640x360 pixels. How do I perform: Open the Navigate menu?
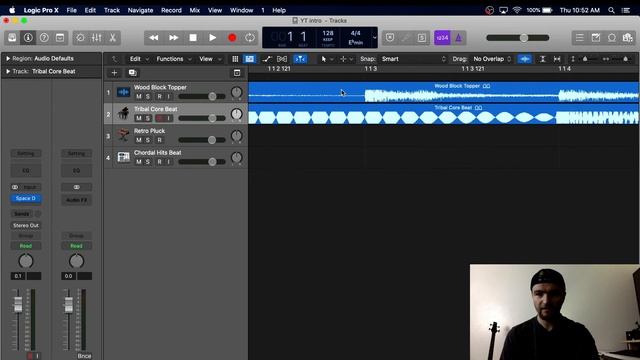pyautogui.click(x=140, y=10)
